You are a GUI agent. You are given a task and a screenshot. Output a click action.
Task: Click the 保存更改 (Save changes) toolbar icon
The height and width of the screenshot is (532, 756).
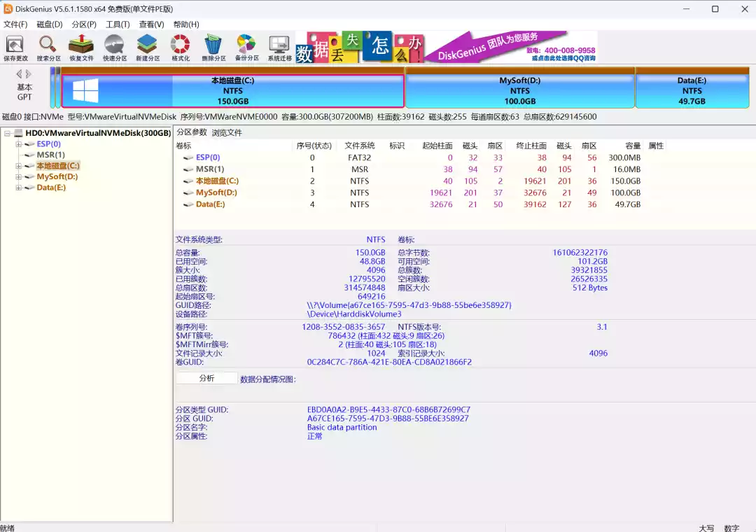(x=15, y=47)
